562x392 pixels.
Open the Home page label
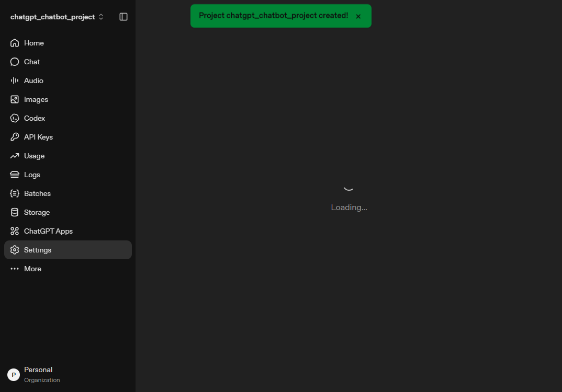[33, 43]
